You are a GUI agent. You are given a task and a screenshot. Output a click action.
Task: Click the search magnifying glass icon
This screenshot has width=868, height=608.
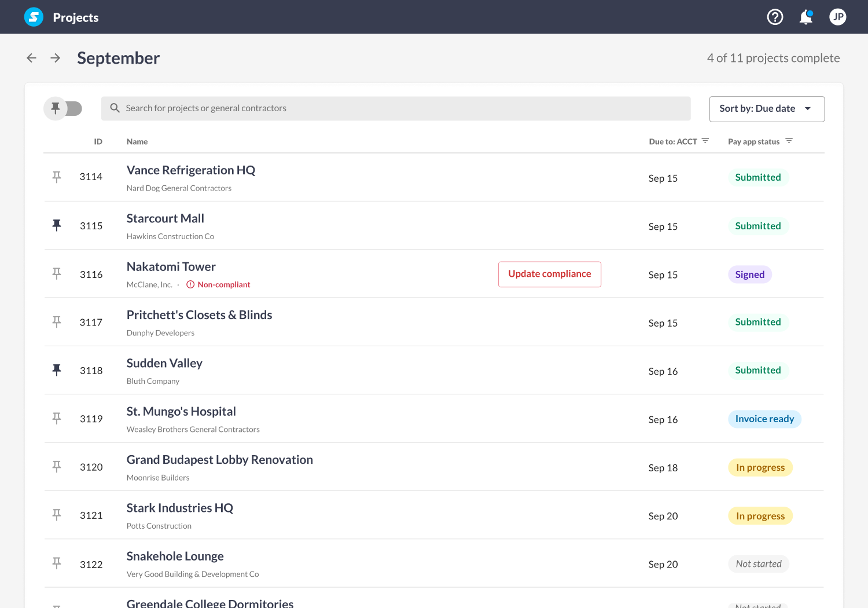click(x=115, y=108)
